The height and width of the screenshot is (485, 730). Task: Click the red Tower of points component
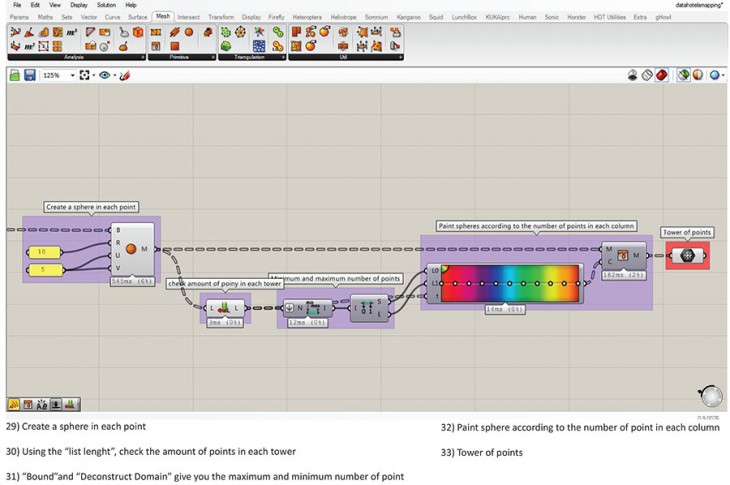[686, 255]
